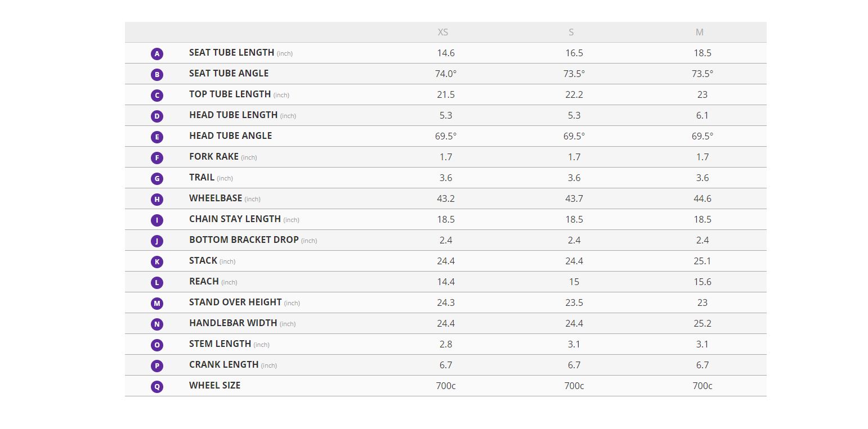Select the S size column header
Image resolution: width=868 pixels, height=429 pixels.
tap(571, 32)
